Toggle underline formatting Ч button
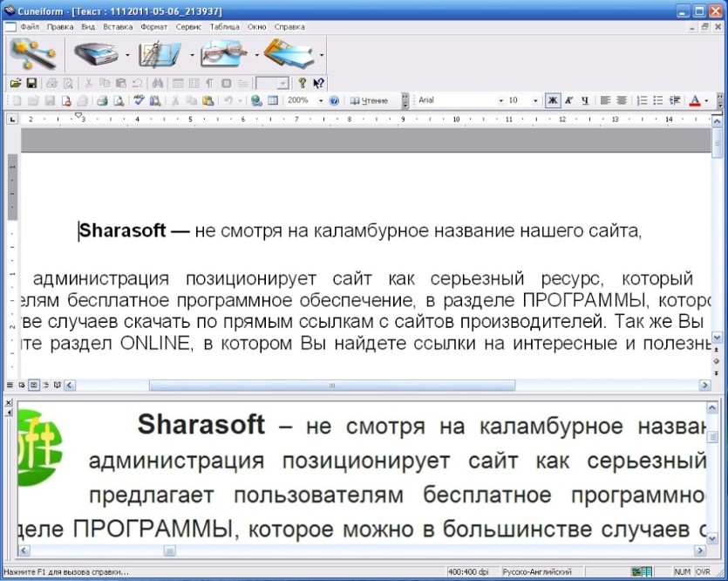The image size is (728, 581). (x=585, y=100)
